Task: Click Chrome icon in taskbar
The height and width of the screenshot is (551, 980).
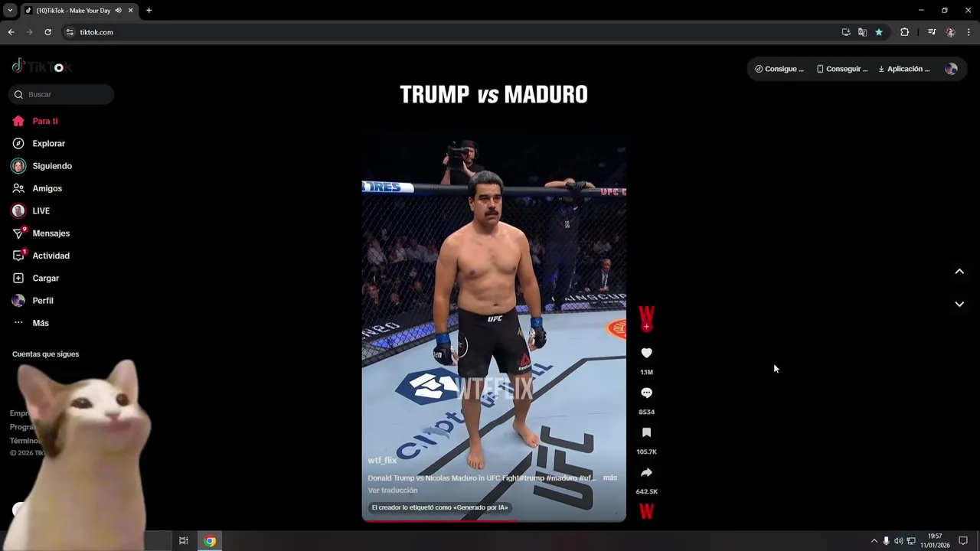Action: point(210,541)
